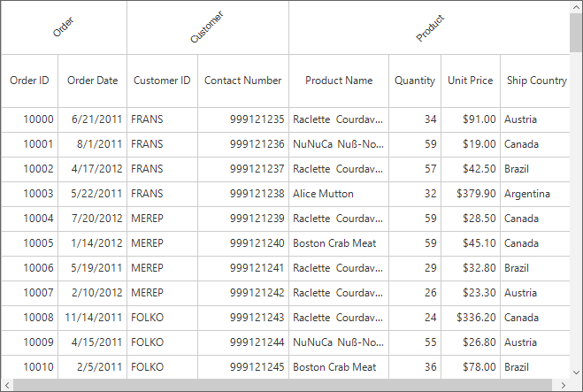Click the scroll up arrow on vertical scrollbar
This screenshot has height=392, width=583.
(x=576, y=6)
